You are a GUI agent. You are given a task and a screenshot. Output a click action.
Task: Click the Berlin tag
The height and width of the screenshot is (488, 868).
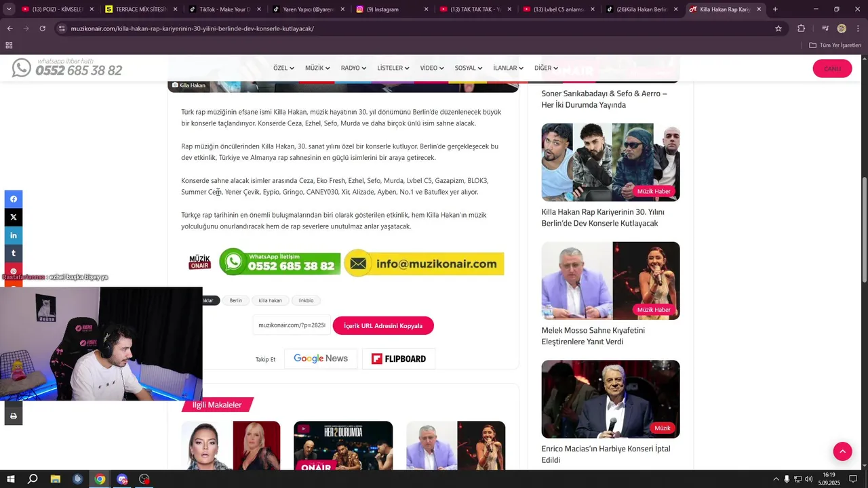click(235, 300)
